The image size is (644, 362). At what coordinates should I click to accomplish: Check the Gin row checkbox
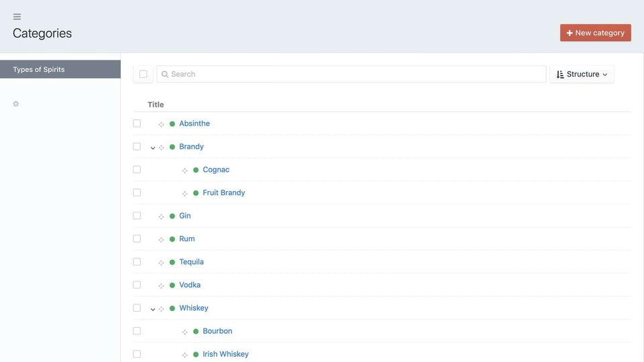pyautogui.click(x=137, y=215)
